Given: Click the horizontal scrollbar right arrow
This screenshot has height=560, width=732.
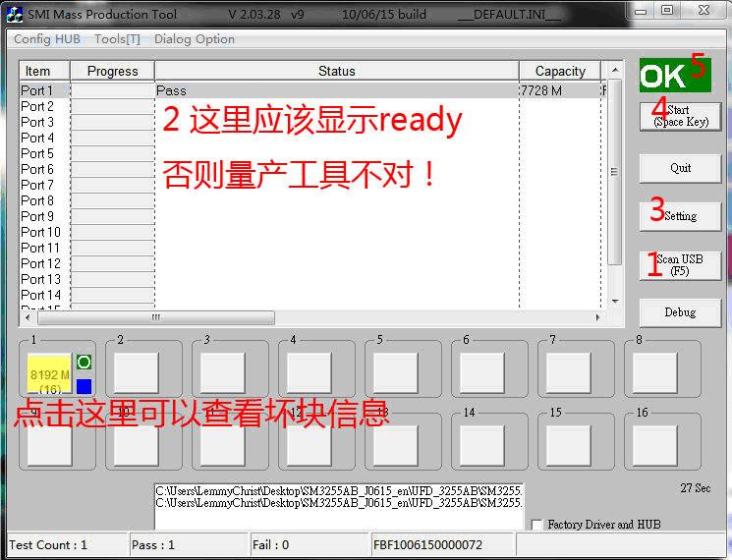Looking at the screenshot, I should pos(598,317).
